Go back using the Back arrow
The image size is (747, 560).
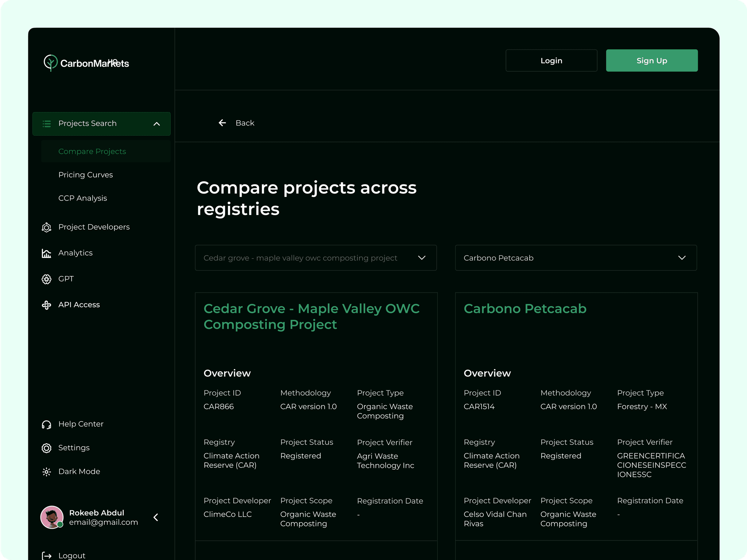pos(222,123)
